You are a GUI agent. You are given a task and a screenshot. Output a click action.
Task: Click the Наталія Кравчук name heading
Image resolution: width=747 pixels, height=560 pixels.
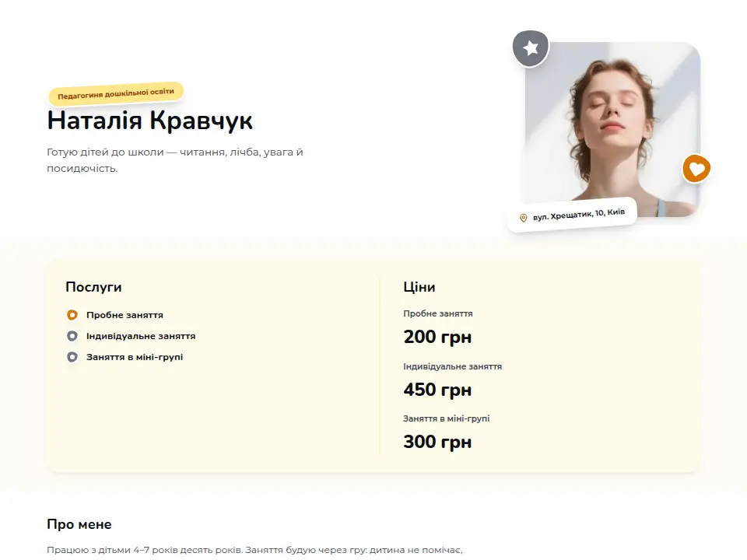pos(149,120)
